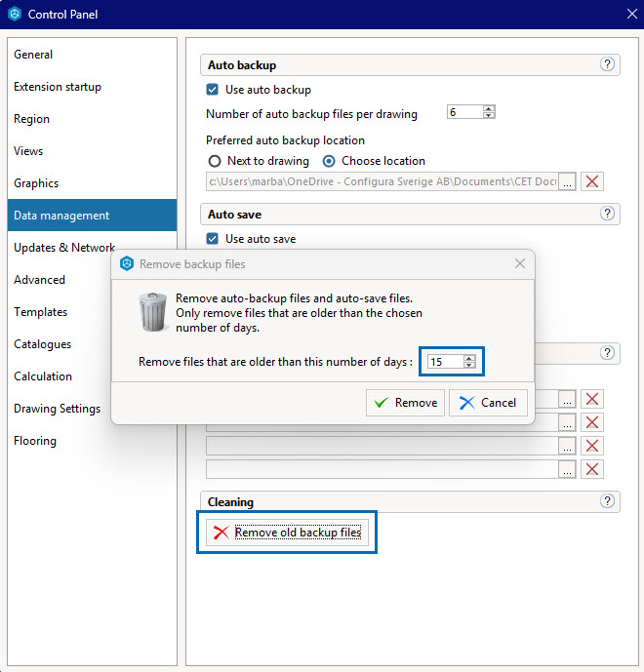The width and height of the screenshot is (644, 672).
Task: Close the Remove backup files dialog
Action: click(x=520, y=263)
